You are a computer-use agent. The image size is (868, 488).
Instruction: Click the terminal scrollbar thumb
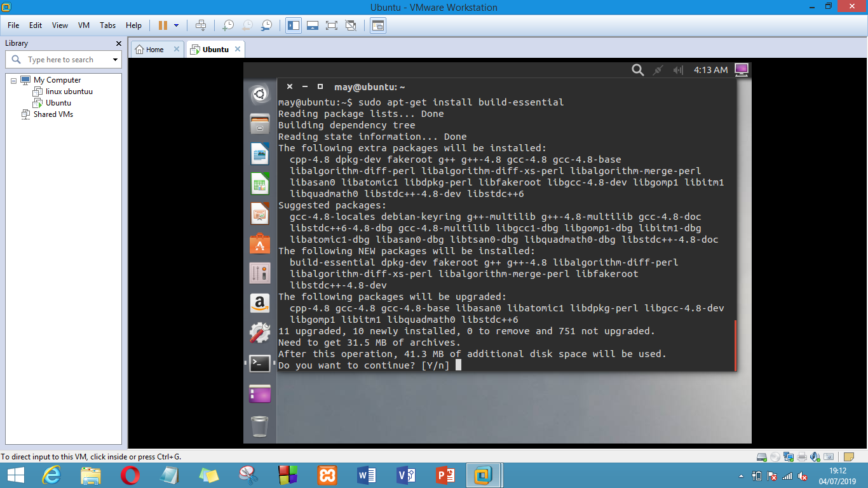735,345
